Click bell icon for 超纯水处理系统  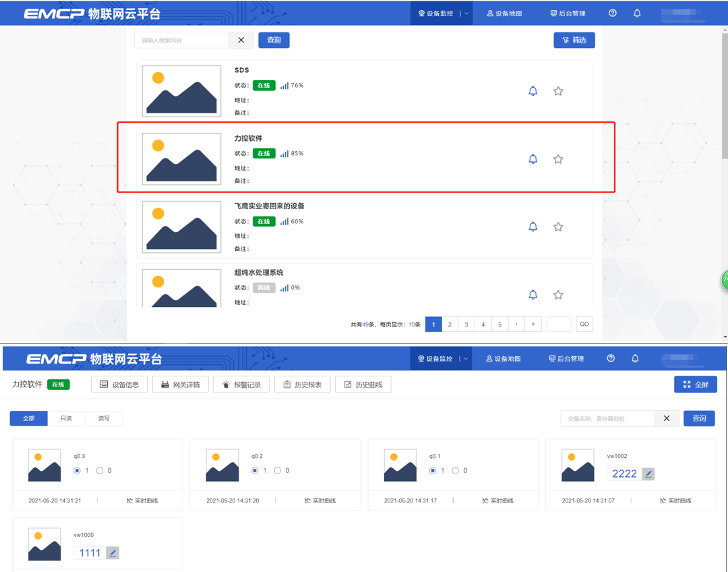pos(533,295)
